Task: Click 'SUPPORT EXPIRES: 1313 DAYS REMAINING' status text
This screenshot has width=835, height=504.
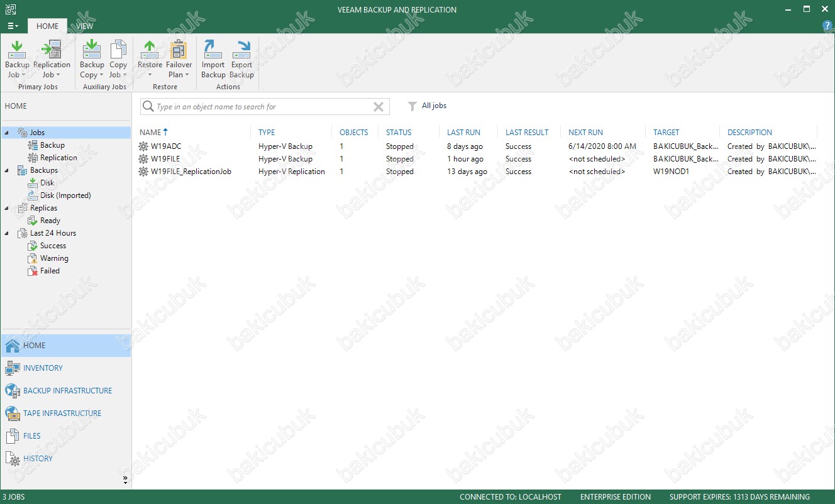Action: point(739,497)
